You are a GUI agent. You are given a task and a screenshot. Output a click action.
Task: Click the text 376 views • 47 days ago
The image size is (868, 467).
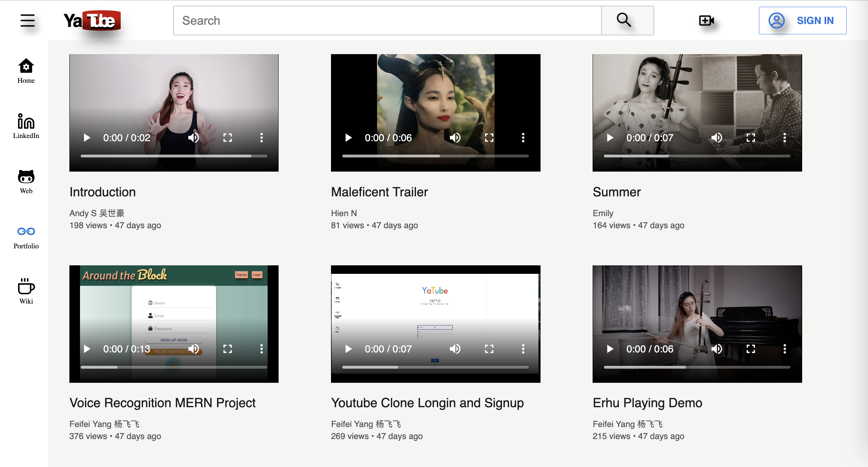(x=115, y=436)
